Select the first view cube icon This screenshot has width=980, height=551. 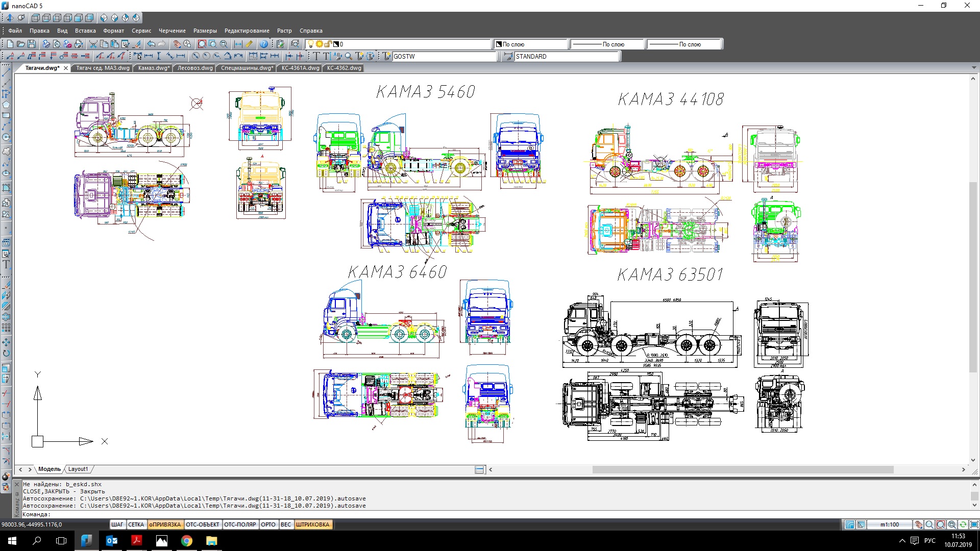click(x=35, y=18)
